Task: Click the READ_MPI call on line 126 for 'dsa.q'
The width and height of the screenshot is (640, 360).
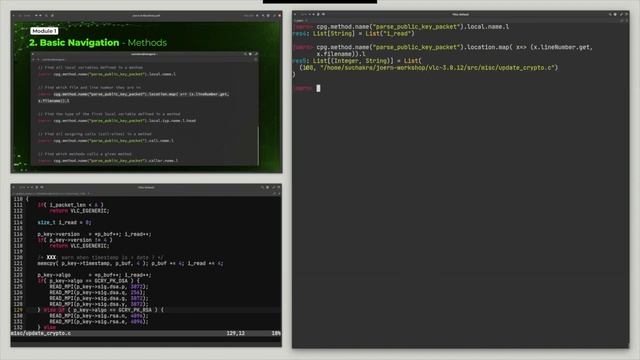Action: point(99,292)
